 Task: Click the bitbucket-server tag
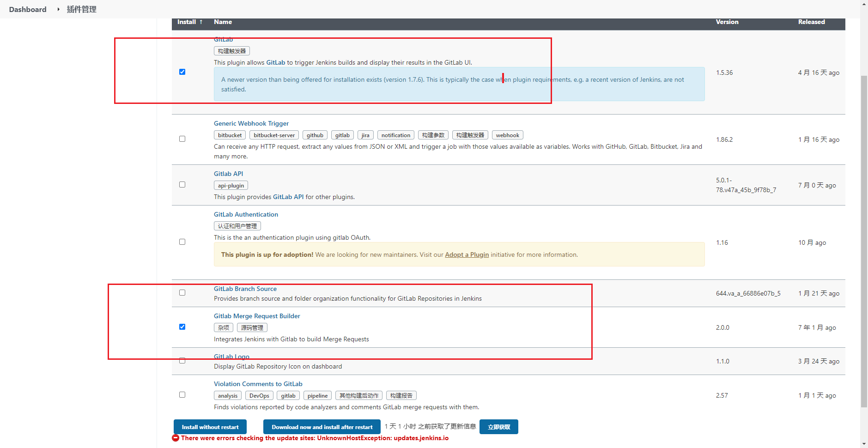274,135
